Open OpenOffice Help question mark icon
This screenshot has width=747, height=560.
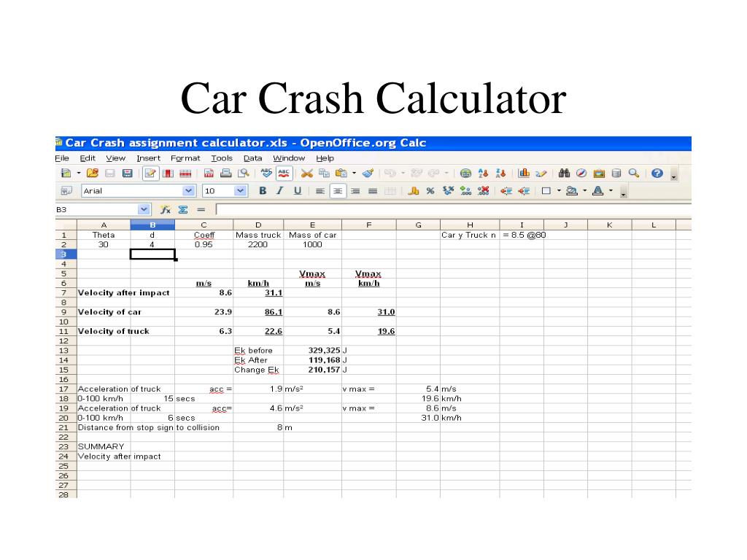(657, 174)
